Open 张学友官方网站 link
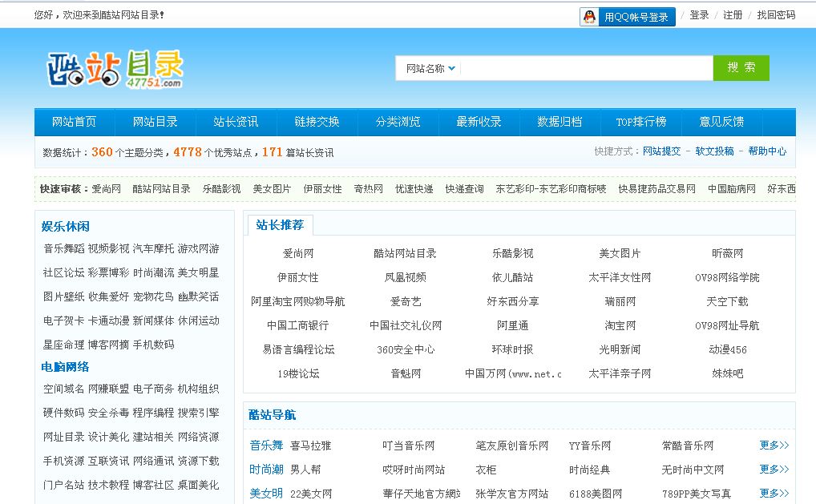The image size is (816, 504). coord(512,494)
